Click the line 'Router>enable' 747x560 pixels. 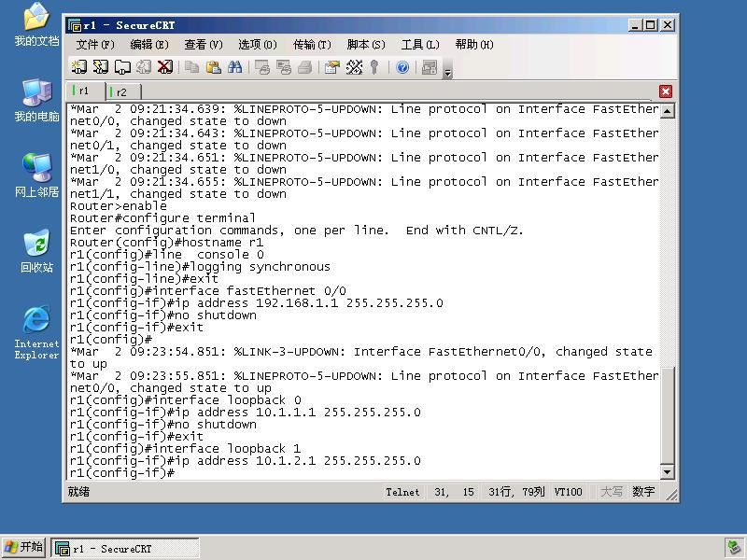(119, 206)
